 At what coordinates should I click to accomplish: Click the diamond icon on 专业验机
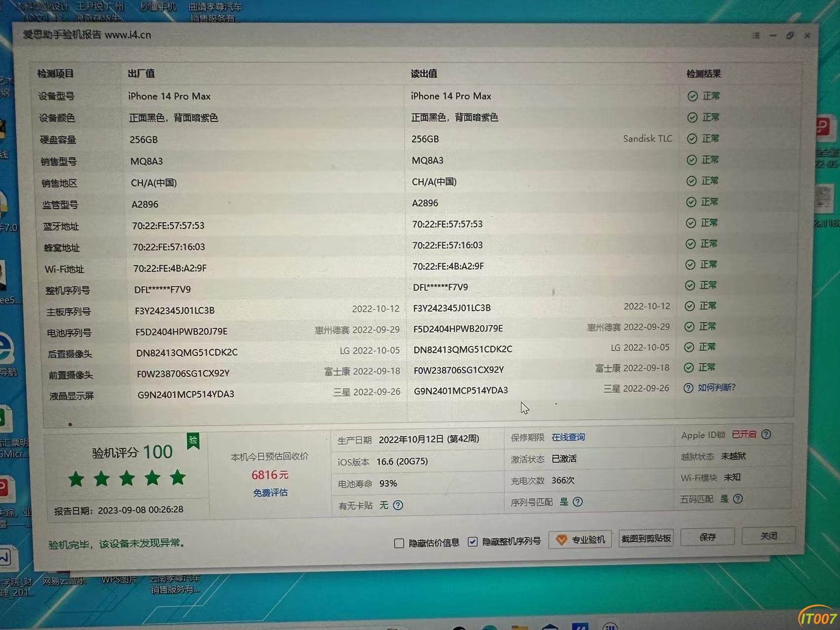click(561, 540)
